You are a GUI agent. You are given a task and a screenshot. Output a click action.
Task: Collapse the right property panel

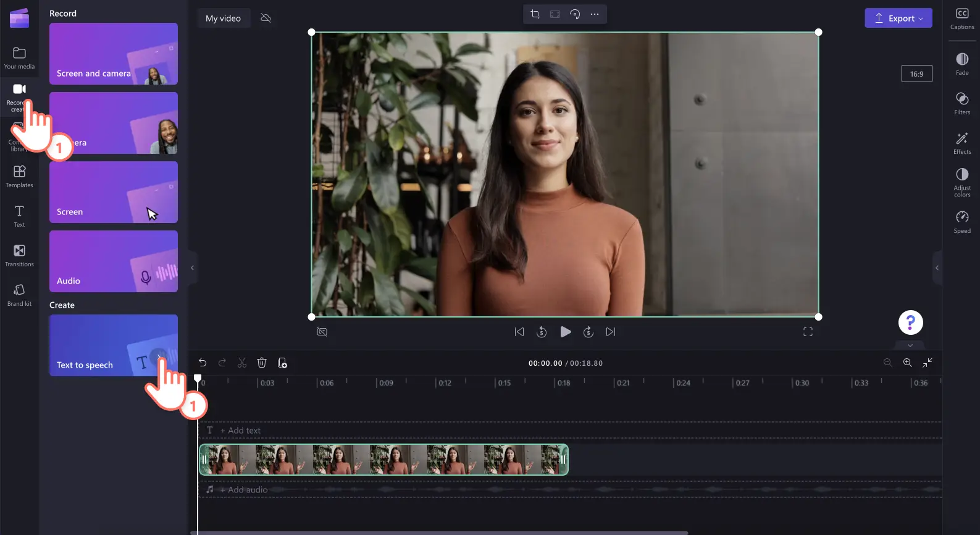click(x=937, y=267)
